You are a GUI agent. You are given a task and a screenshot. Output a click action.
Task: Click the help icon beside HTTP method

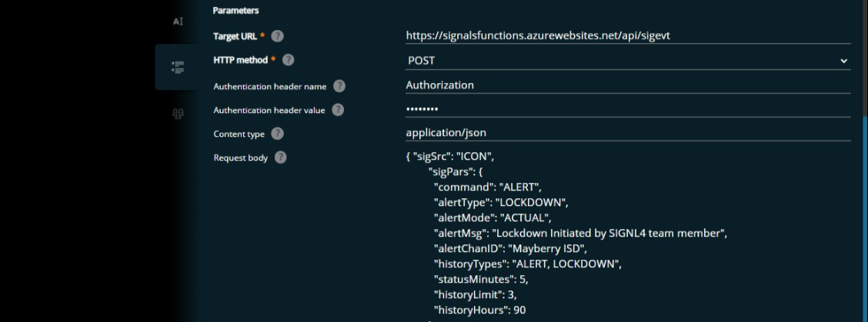tap(289, 60)
